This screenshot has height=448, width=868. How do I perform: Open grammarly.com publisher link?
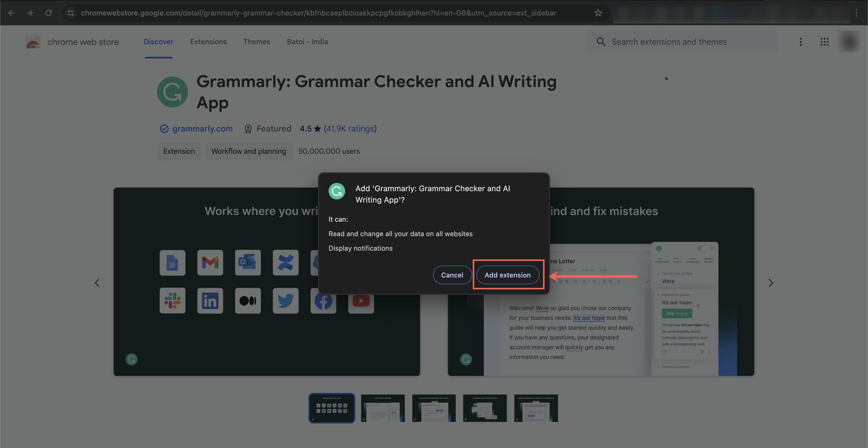click(202, 128)
